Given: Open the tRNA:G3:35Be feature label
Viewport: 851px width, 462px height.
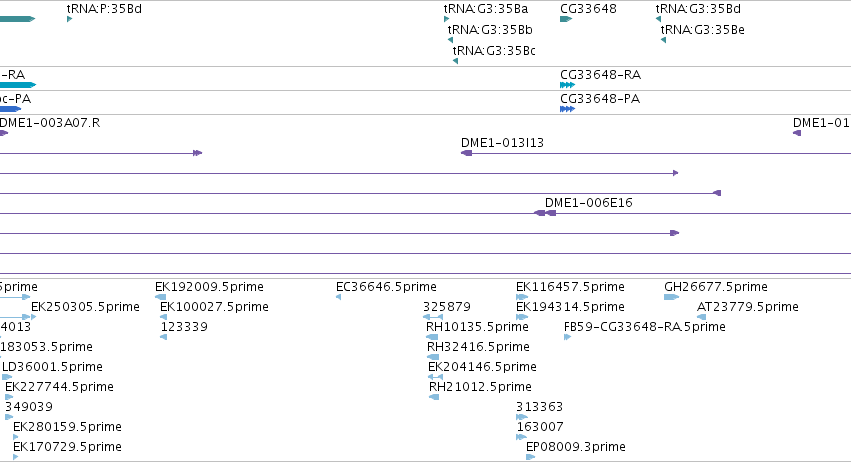Looking at the screenshot, I should pos(702,29).
